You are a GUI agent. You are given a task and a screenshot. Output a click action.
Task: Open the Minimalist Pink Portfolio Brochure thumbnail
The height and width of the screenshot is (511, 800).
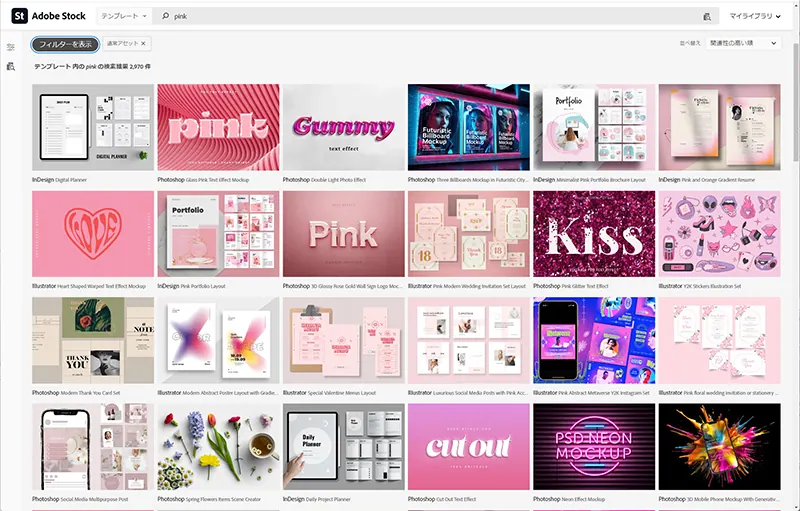pos(594,127)
